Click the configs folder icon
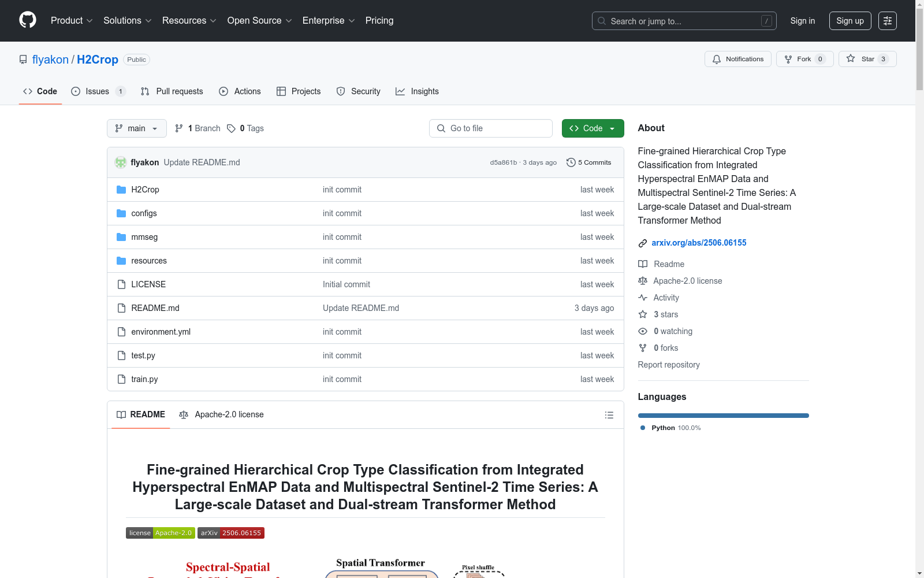 121,213
